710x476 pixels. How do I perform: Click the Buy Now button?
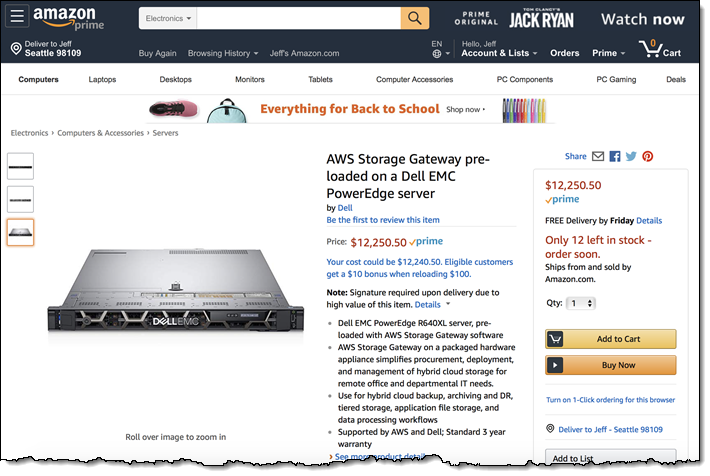(x=611, y=365)
